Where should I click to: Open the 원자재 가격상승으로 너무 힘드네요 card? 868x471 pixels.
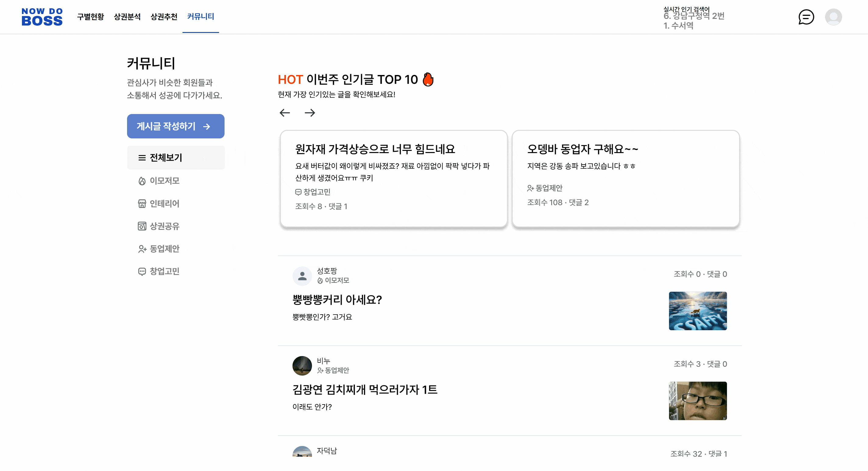click(393, 178)
